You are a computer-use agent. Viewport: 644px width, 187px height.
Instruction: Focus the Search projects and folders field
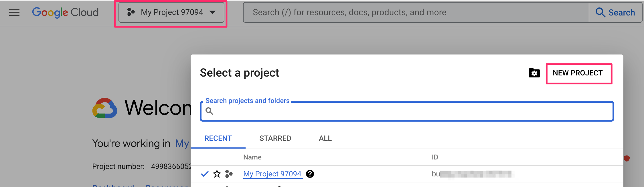click(409, 111)
